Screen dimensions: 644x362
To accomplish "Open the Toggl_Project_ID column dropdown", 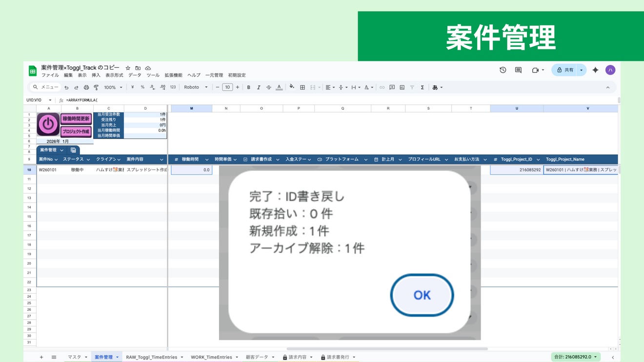I will (538, 159).
